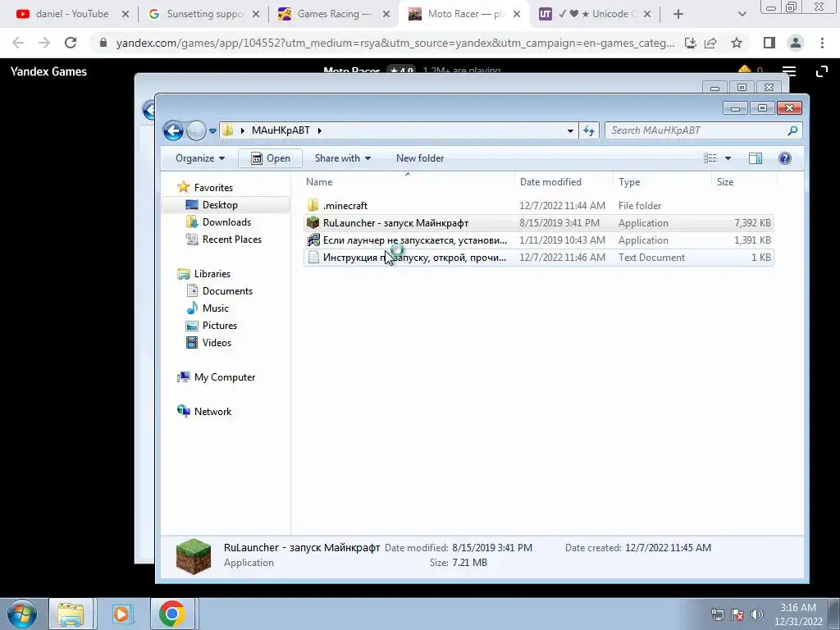Click the MAuHKpABT breadcrumb in the address bar
Viewport: 840px width, 630px height.
tap(281, 130)
